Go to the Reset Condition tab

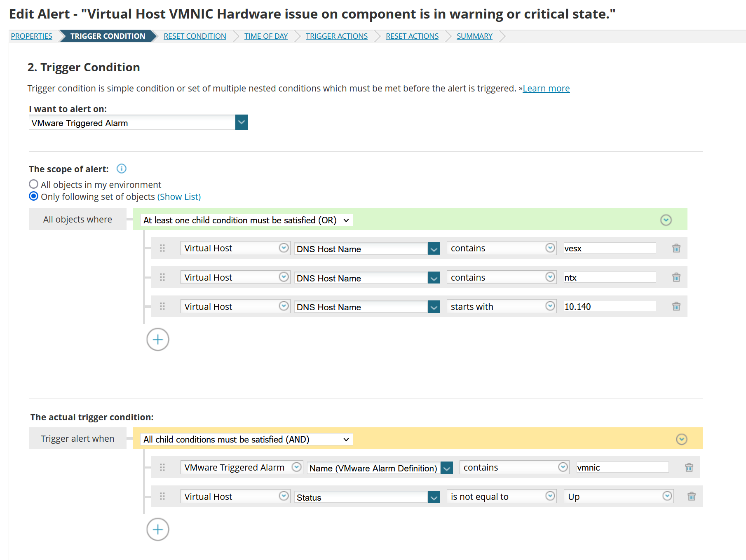195,36
